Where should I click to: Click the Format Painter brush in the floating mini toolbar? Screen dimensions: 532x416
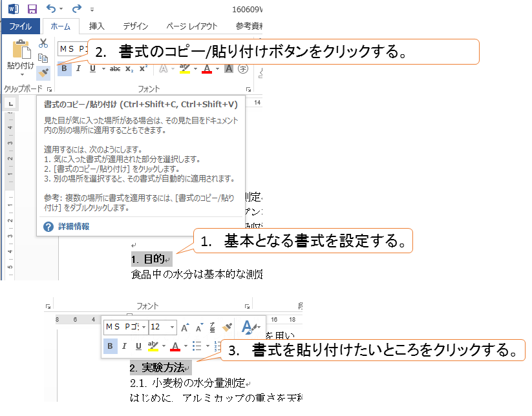(x=227, y=328)
